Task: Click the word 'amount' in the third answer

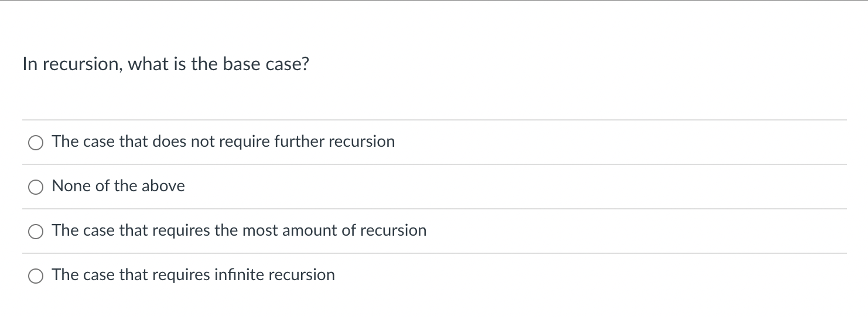Action: [x=309, y=230]
